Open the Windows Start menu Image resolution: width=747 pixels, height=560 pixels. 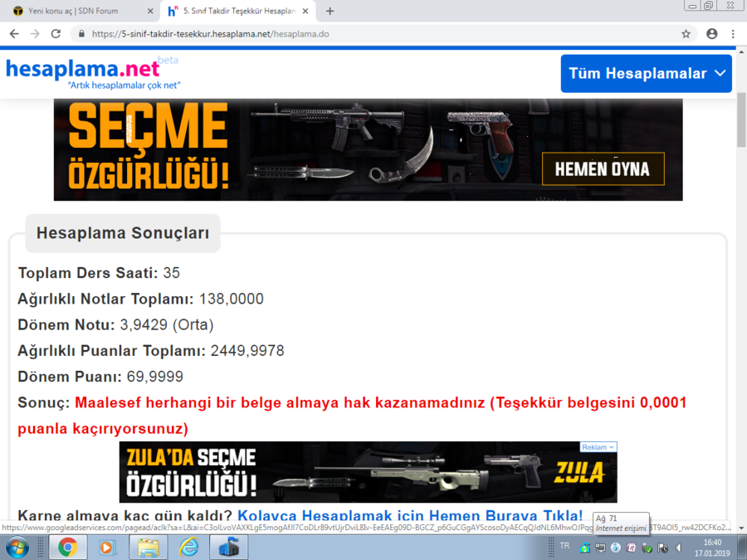click(x=17, y=548)
